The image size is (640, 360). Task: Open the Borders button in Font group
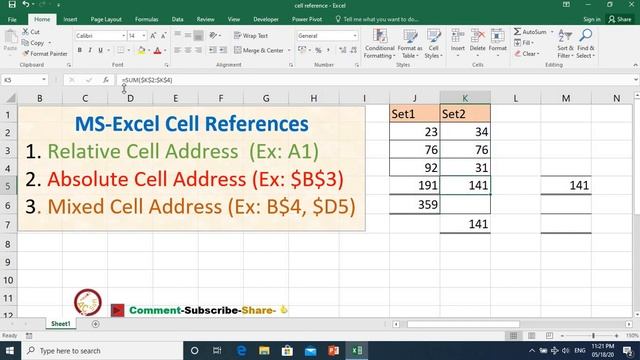click(x=121, y=50)
